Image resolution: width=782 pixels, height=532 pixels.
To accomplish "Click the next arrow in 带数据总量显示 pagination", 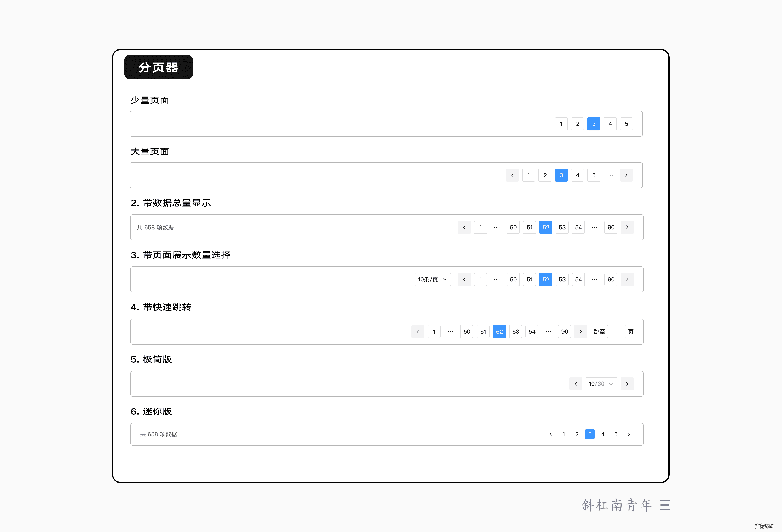I will click(x=627, y=227).
